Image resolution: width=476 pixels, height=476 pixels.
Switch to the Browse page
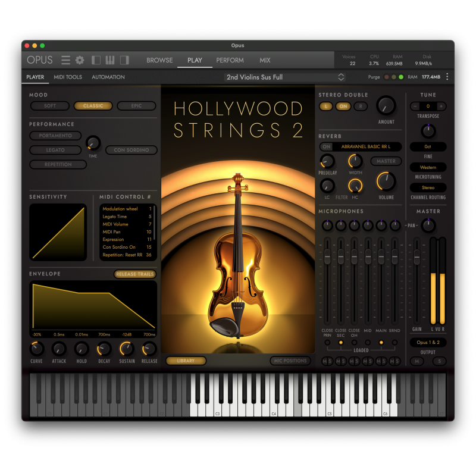(159, 60)
